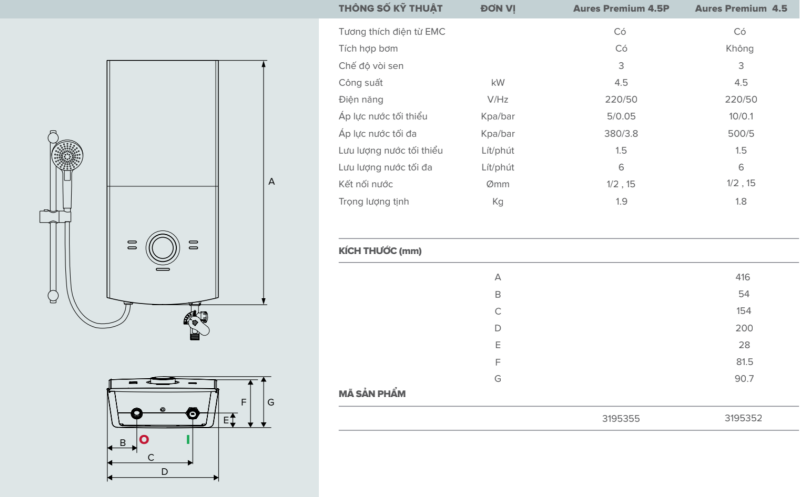Select the Aures Premium 4.5P column header
The image size is (801, 497).
point(621,8)
